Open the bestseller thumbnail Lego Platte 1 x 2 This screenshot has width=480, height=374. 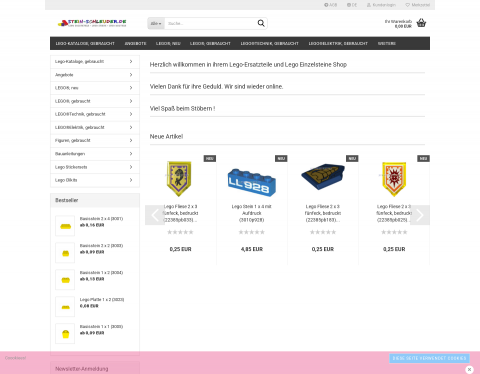point(65,307)
